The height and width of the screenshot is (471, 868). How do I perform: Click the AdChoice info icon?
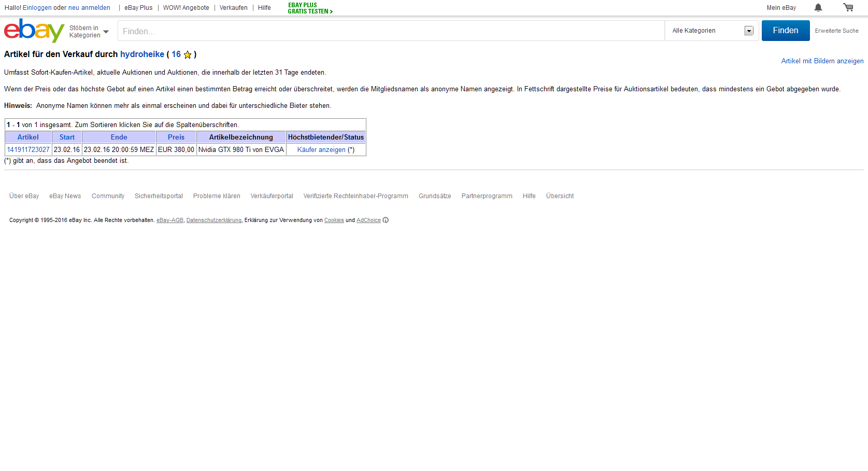tap(386, 220)
